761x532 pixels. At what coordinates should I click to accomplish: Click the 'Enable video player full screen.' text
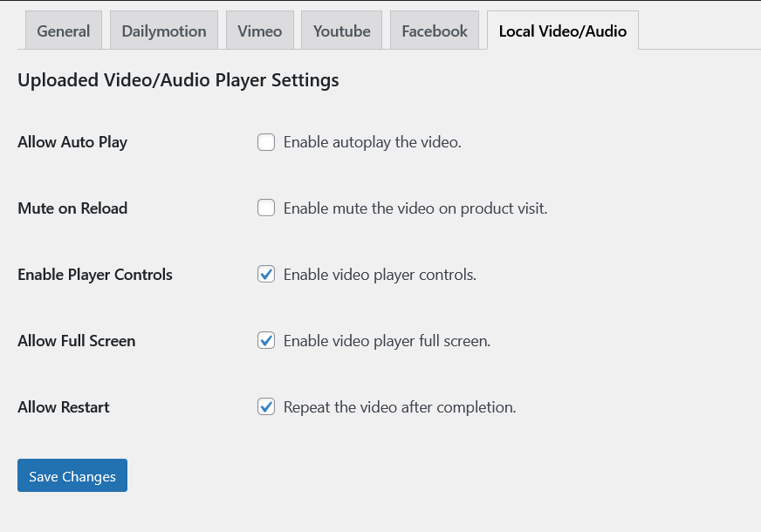point(387,341)
